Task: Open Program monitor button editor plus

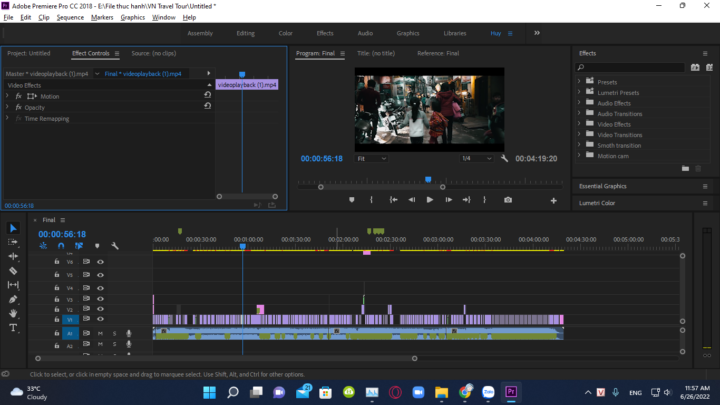Action: tap(553, 200)
